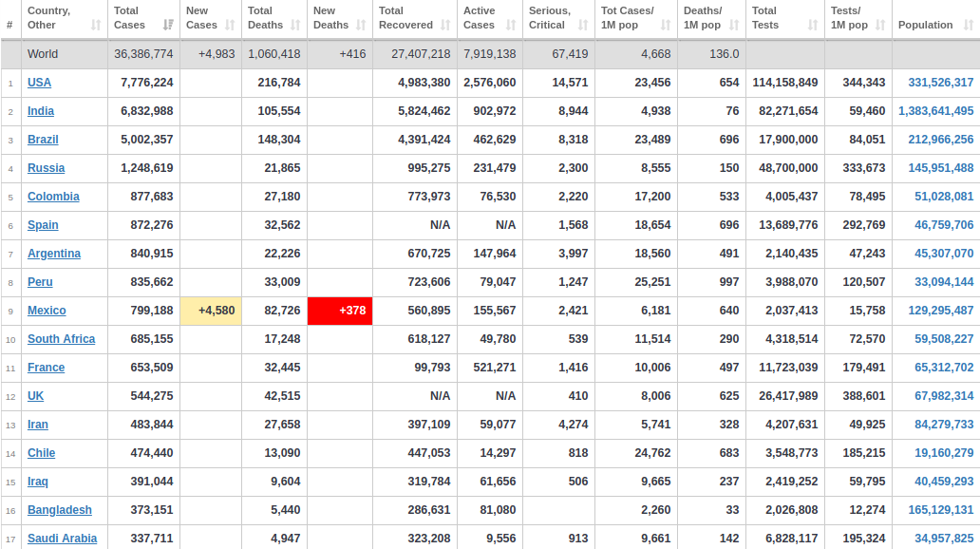Open India population link 1,383,641,495
Viewport: 980px width, 549px height.
click(935, 111)
